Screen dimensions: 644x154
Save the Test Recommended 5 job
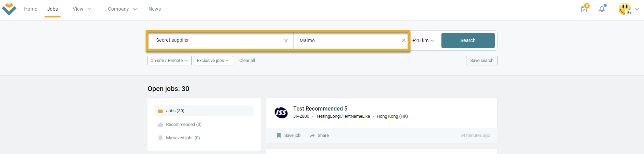(288, 136)
